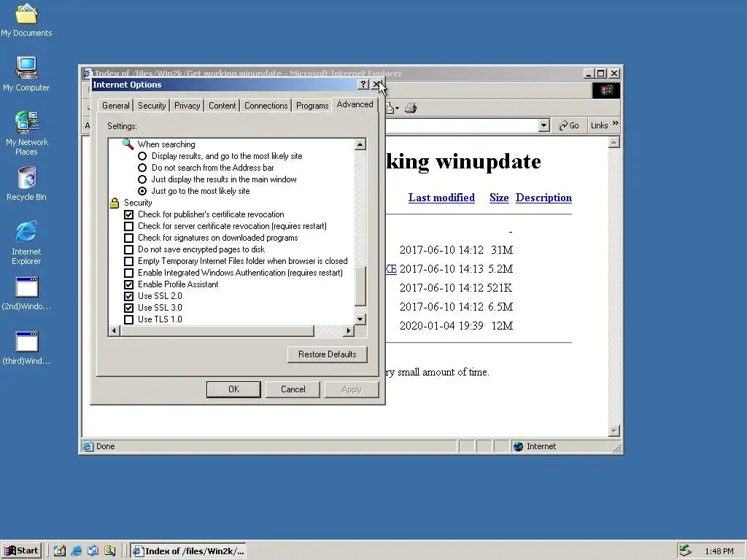
Task: Open the Edit icon dropdown arrow in IE toolbar
Action: pos(398,109)
